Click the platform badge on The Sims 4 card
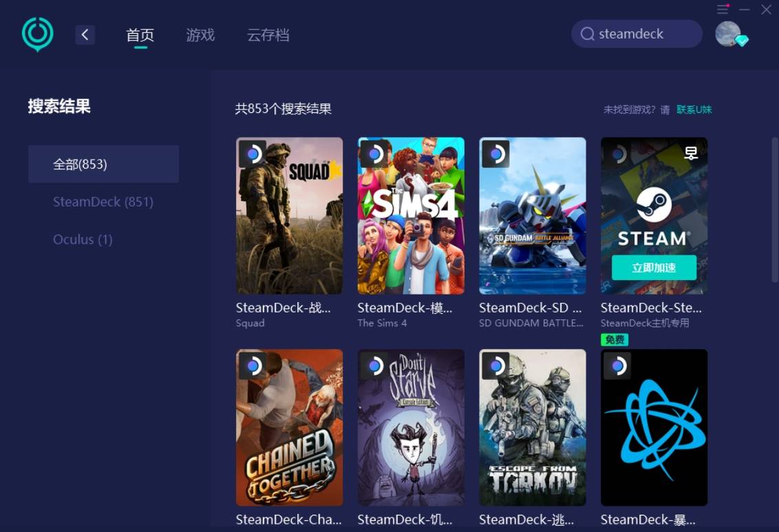Image resolution: width=779 pixels, height=532 pixels. coord(374,153)
